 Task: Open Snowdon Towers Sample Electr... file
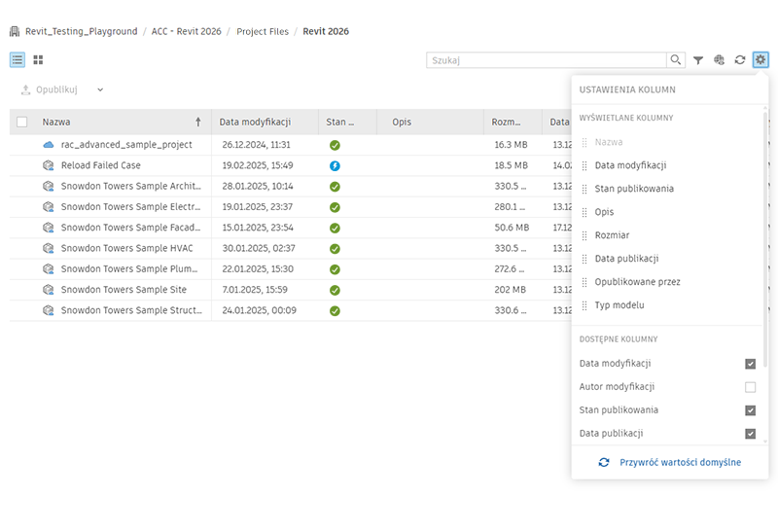[130, 207]
